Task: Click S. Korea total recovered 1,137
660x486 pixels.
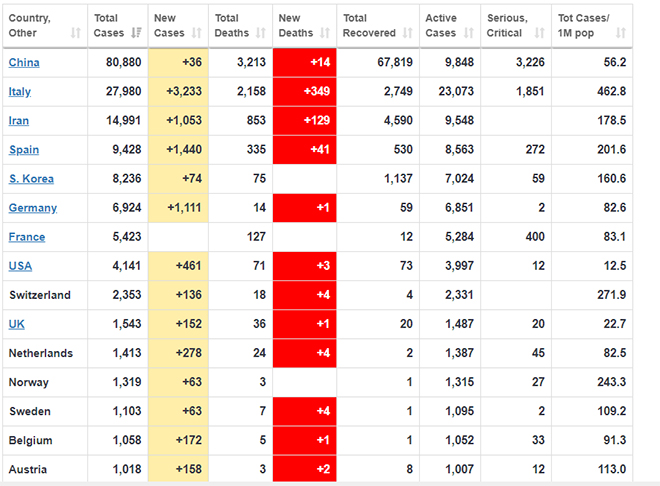Action: point(398,178)
